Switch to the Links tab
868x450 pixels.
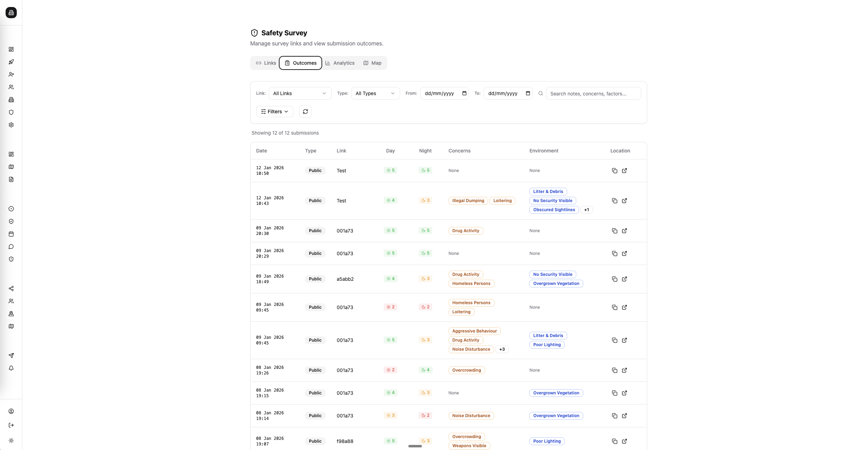[x=266, y=63]
